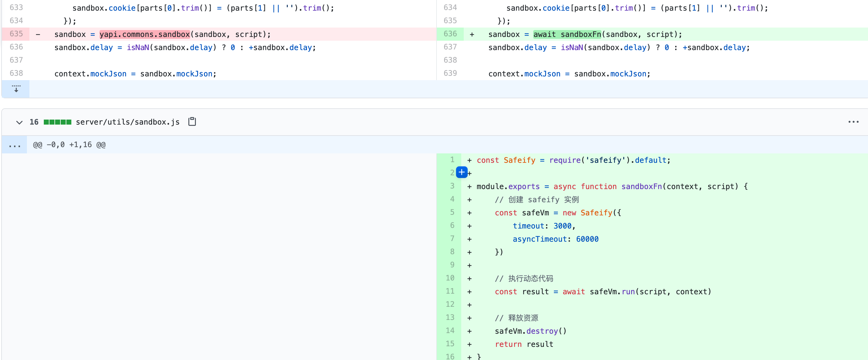Click line number 16 at the closing brace
Viewport: 868px width, 360px height.
coord(450,356)
